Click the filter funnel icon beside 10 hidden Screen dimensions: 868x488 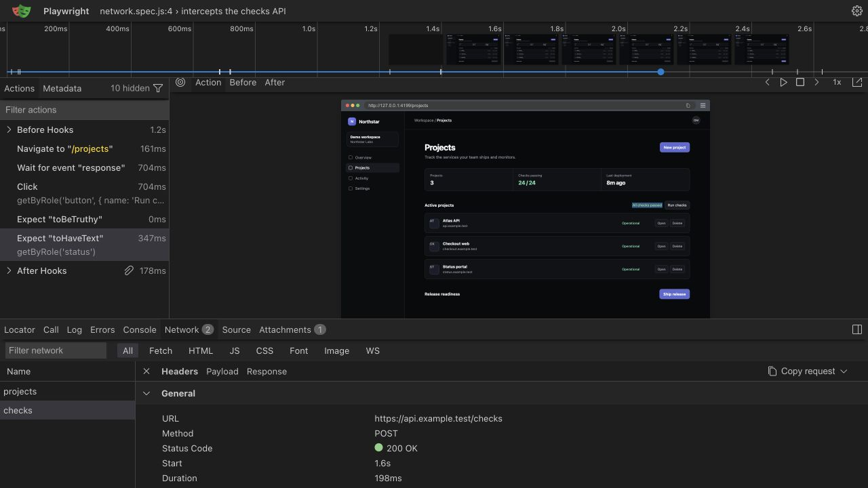point(158,88)
